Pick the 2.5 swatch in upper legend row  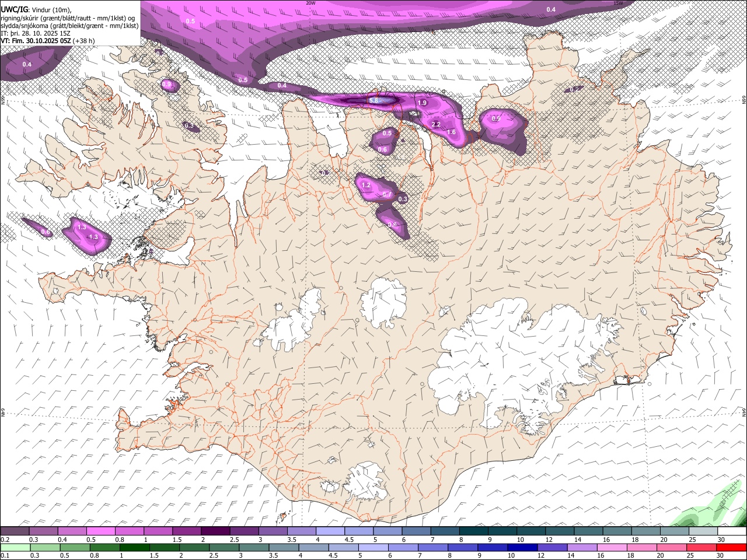(244, 531)
